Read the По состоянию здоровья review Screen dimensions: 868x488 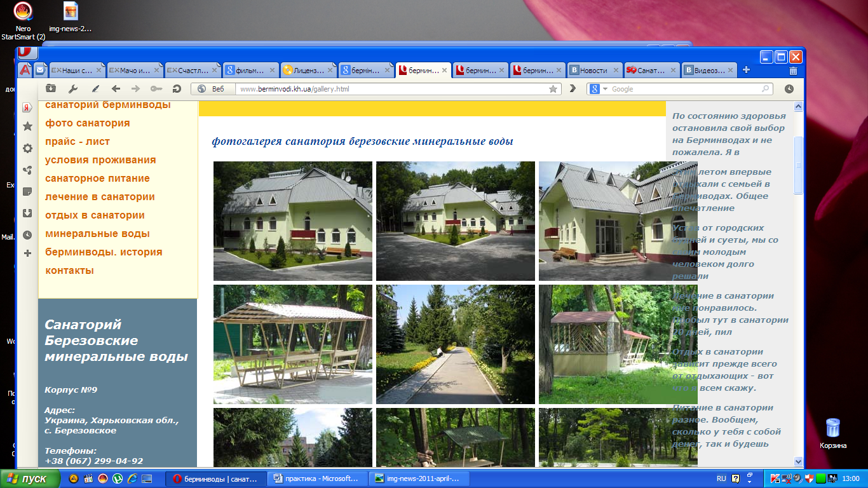pyautogui.click(x=729, y=134)
